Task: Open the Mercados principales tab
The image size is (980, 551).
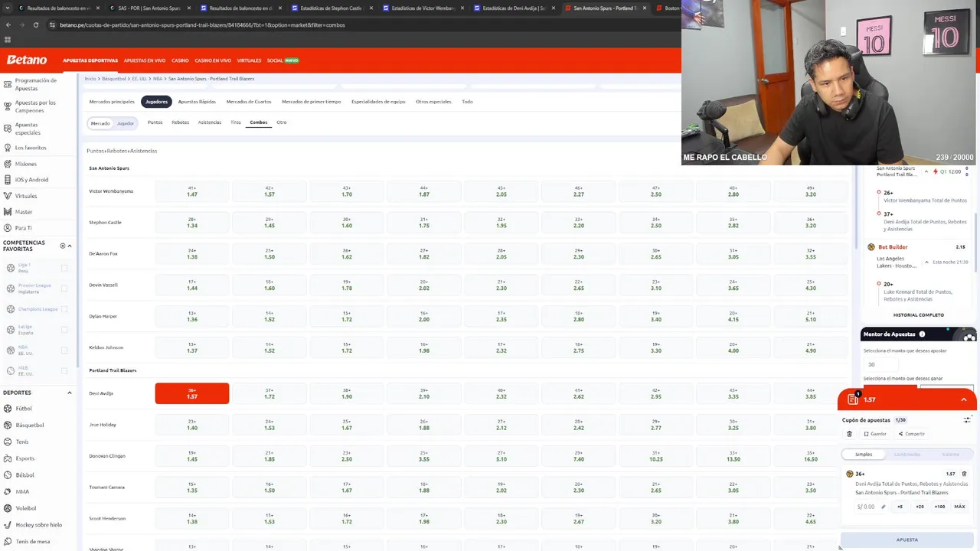Action: 112,102
